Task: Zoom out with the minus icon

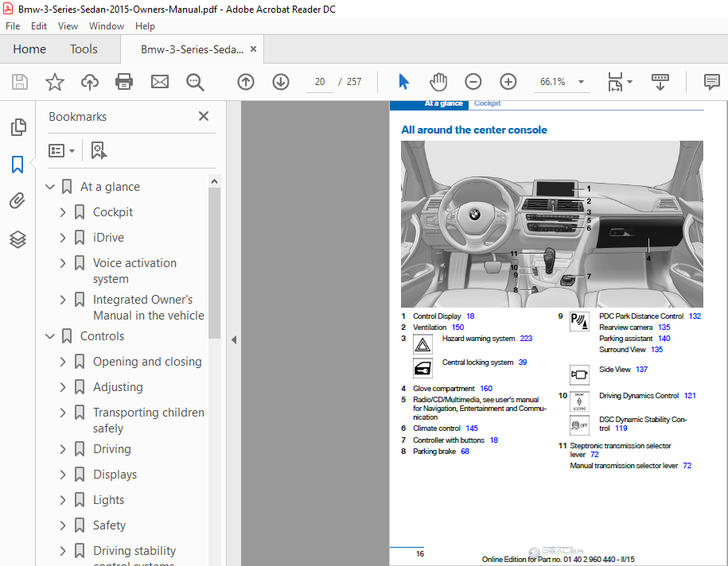Action: pyautogui.click(x=473, y=82)
